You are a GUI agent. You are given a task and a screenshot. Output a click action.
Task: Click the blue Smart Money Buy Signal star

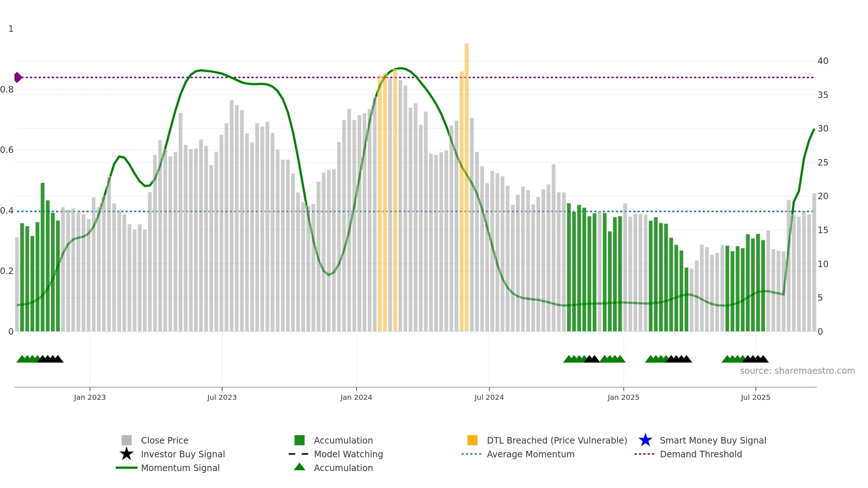[x=645, y=440]
